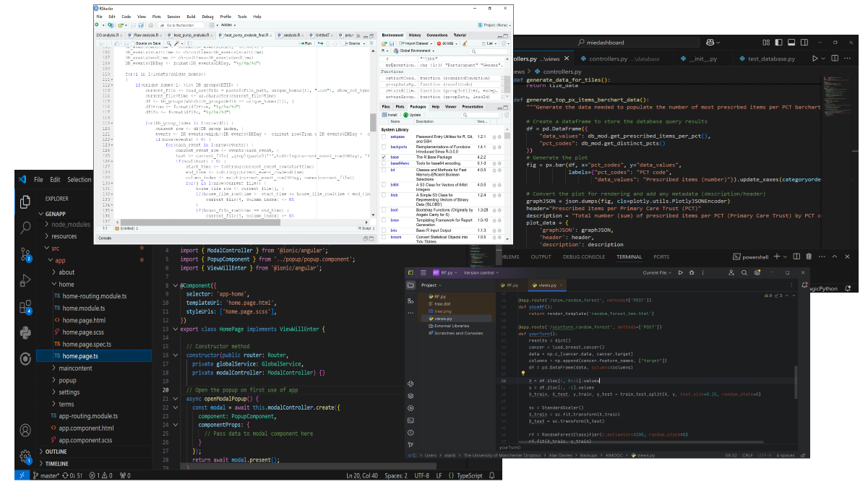Open the Python view in VS Code activity bar

coord(25,332)
